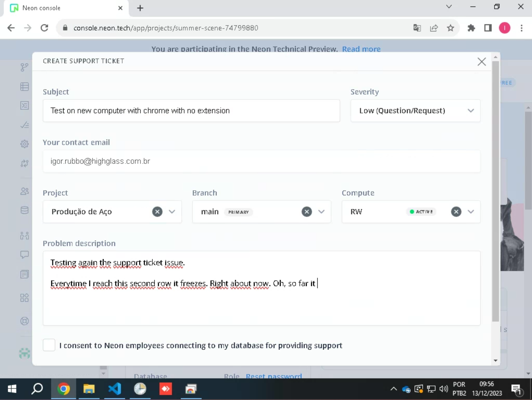This screenshot has height=400, width=532.
Task: Follow the Read more link
Action: (x=361, y=49)
